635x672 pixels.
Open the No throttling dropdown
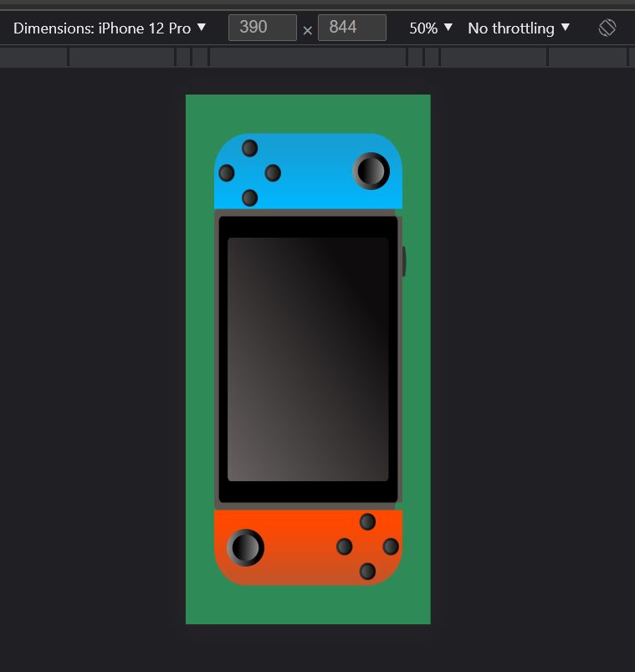pos(519,28)
